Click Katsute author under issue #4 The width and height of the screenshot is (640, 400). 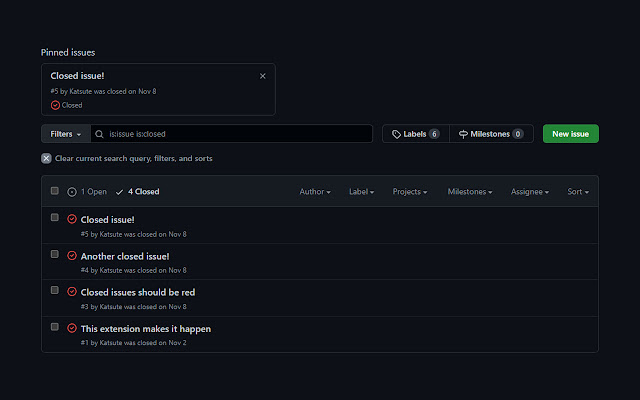coord(111,270)
